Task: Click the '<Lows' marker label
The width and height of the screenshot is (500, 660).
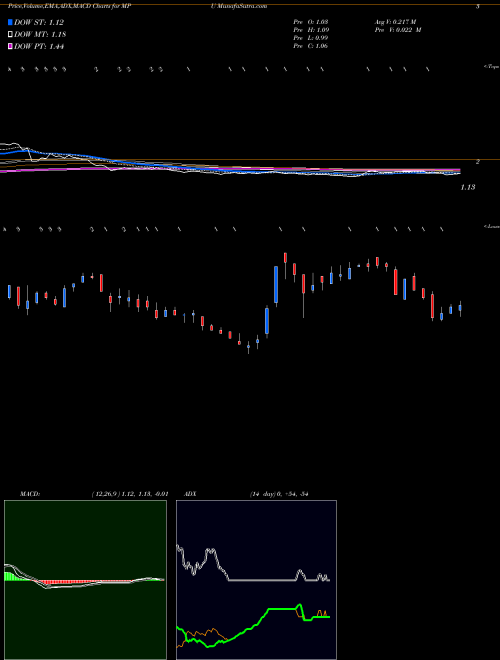Action: (x=491, y=226)
